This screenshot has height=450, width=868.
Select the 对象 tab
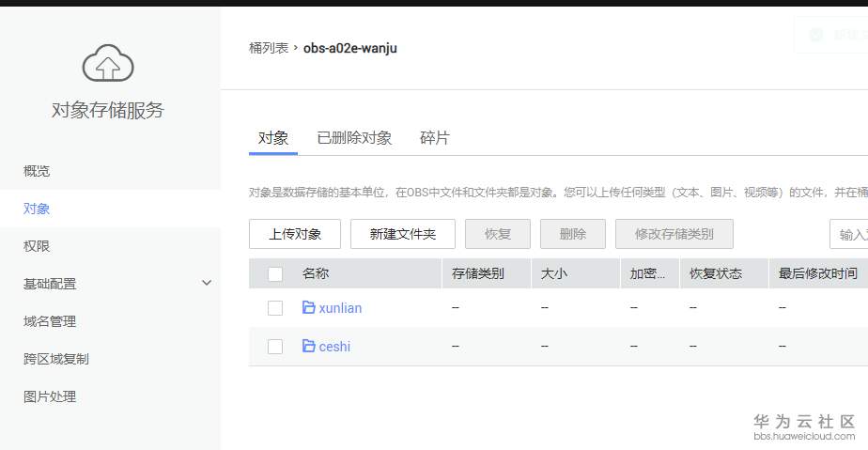point(273,138)
